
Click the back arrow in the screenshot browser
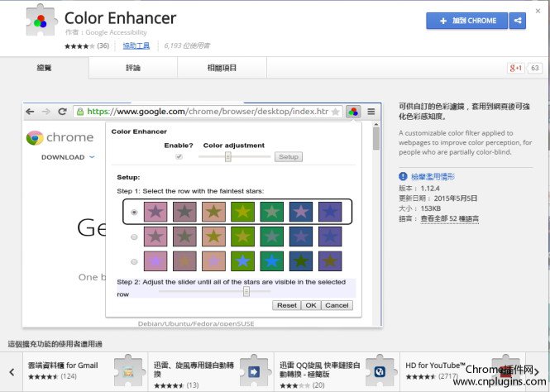(x=30, y=112)
